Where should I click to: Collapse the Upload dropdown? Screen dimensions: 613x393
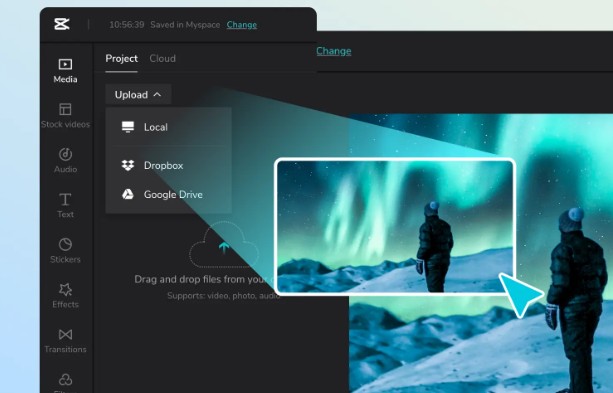(x=138, y=95)
